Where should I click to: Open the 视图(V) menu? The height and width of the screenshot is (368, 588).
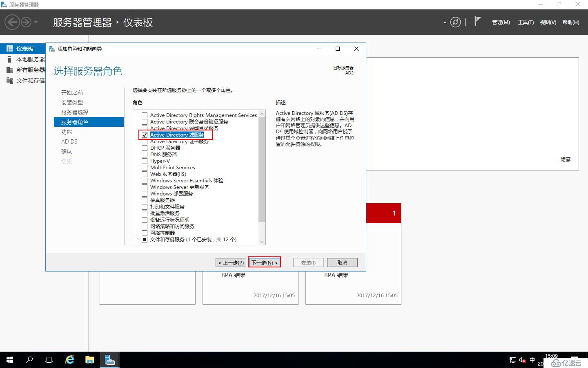pos(548,22)
